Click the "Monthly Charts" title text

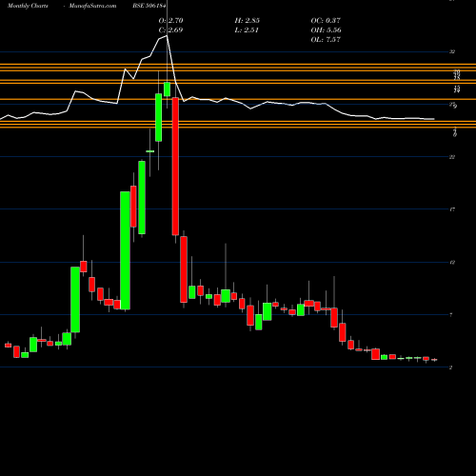click(x=28, y=6)
